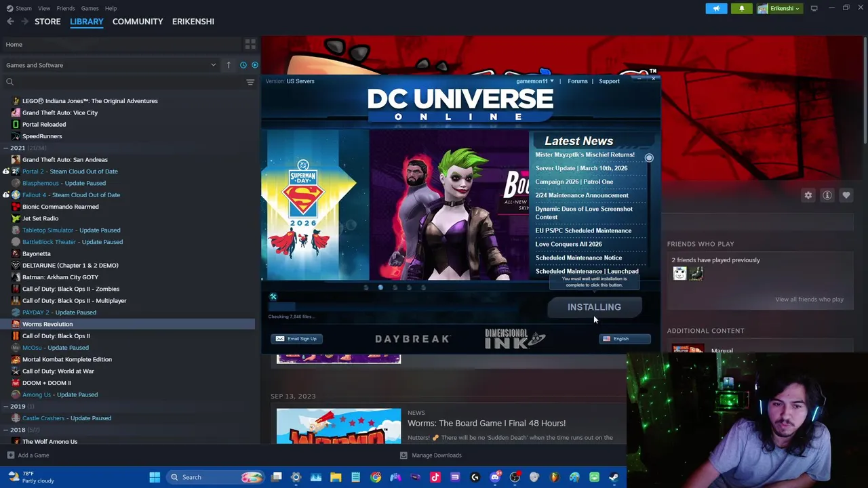
Task: Open the Games menu
Action: point(90,8)
